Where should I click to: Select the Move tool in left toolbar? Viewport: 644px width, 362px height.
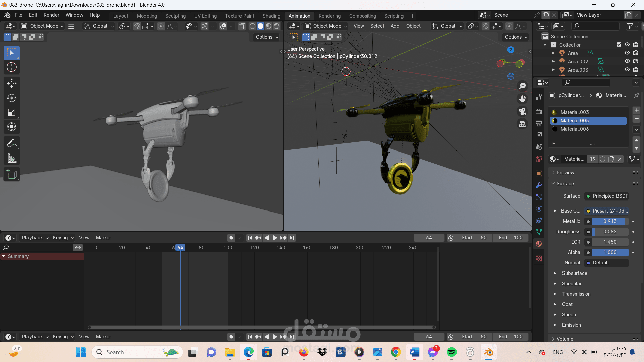[x=12, y=83]
